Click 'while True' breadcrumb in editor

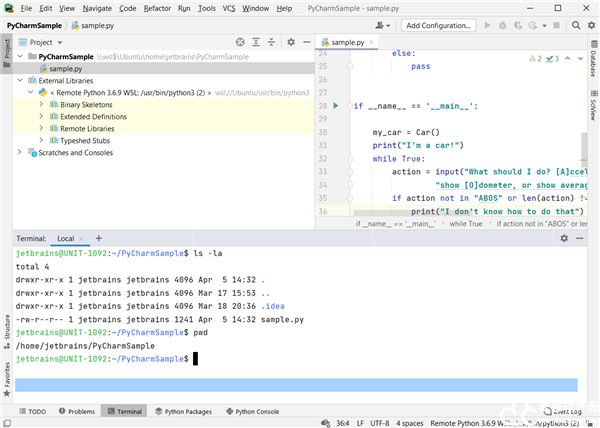[x=466, y=224]
